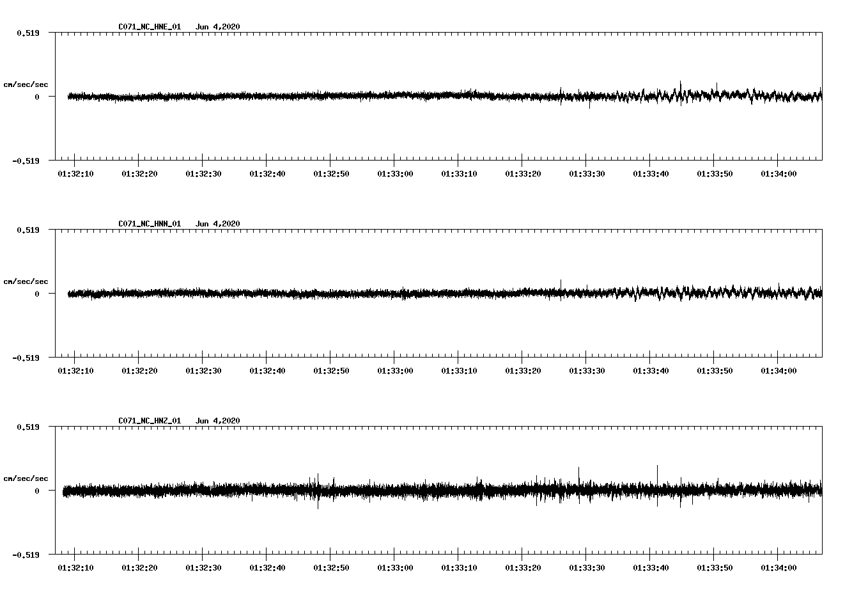Viewport: 868px width, 591px height.
Task: Select the Jun 4,2020 date on HNN plot
Action: (x=218, y=224)
